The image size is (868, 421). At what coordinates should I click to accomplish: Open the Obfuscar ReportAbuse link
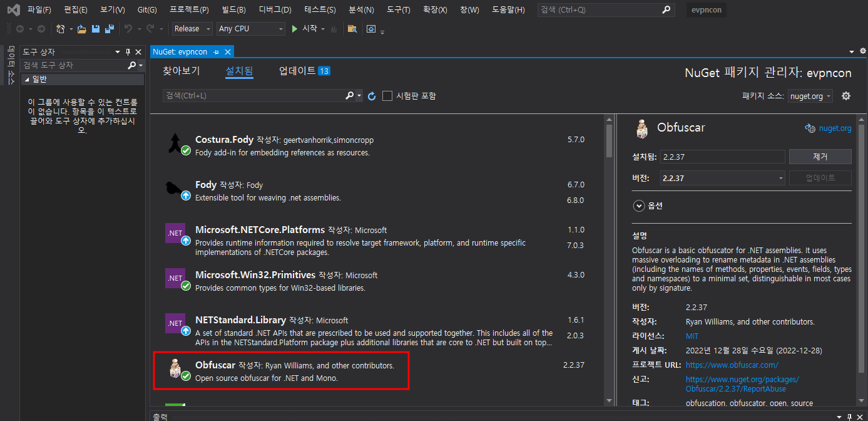[742, 384]
